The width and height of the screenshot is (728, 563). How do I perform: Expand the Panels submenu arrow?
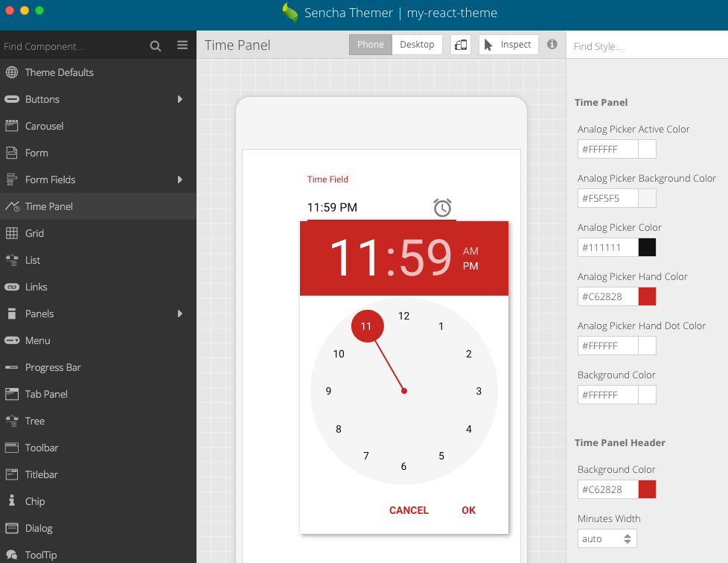tap(180, 314)
